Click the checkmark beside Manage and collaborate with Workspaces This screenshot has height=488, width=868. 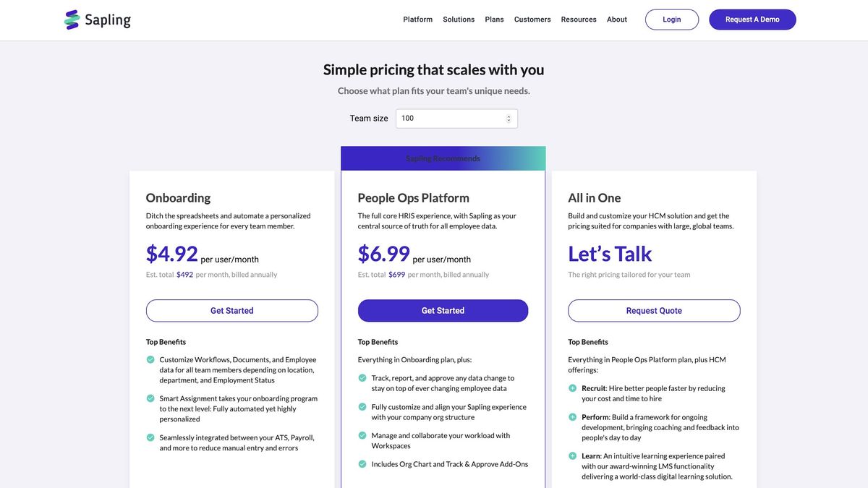click(x=362, y=435)
